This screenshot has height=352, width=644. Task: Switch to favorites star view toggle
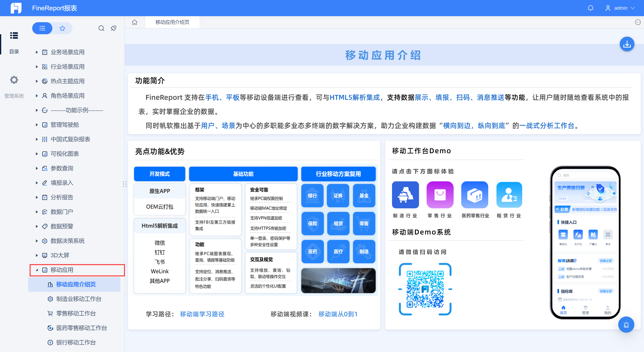pyautogui.click(x=62, y=28)
